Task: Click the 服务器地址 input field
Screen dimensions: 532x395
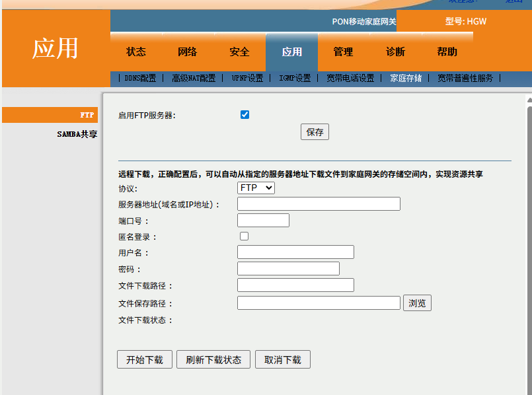Action: pos(319,204)
